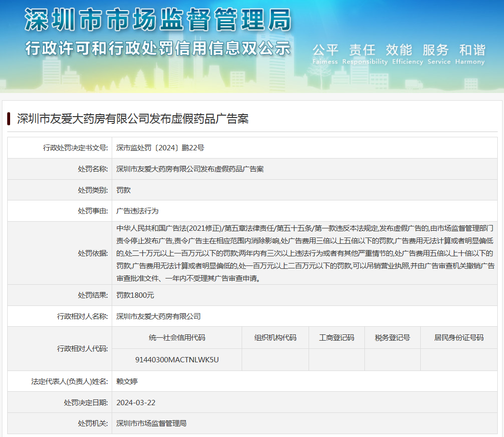Click the 责任 Responsibility slogan in banner
504x437 pixels.
365,54
